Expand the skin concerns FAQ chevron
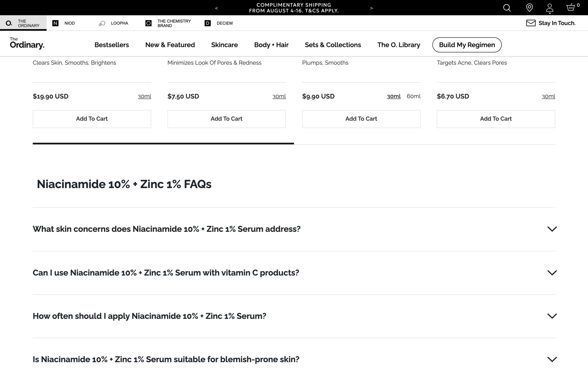The width and height of the screenshot is (588, 368). point(552,229)
